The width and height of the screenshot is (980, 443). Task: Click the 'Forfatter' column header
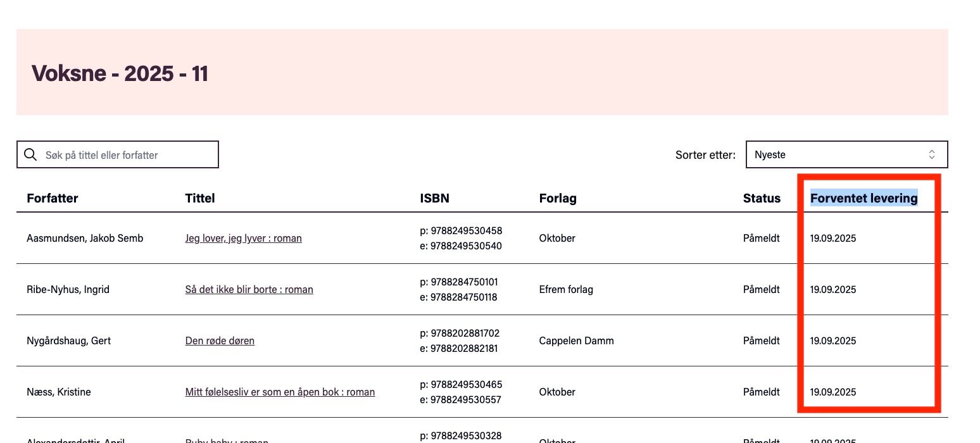point(53,198)
